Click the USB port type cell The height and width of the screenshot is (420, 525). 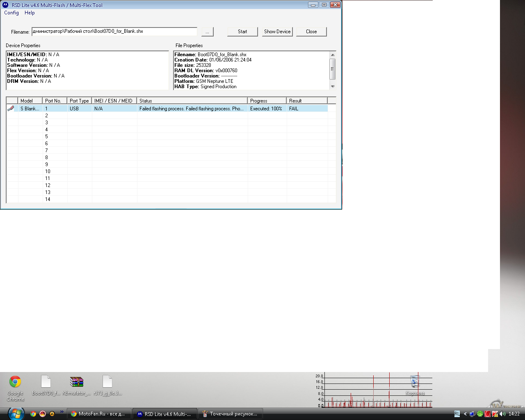[x=80, y=109]
